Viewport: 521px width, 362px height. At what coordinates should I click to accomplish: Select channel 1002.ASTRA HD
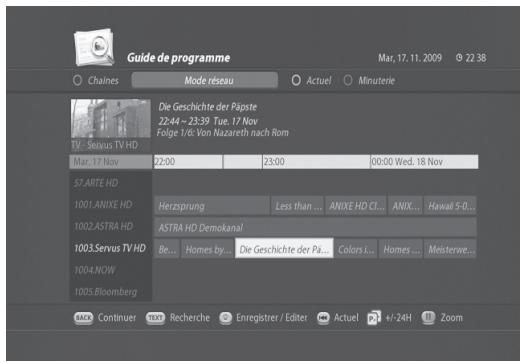110,227
